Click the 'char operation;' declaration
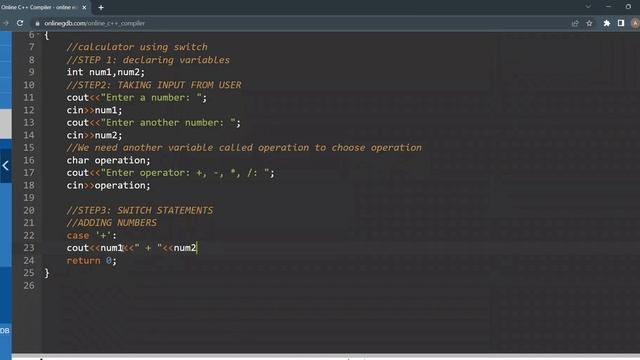The image size is (640, 360). pyautogui.click(x=109, y=160)
